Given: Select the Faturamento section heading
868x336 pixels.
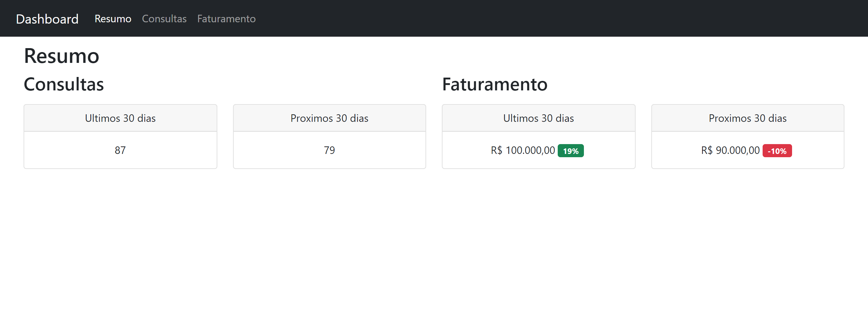Looking at the screenshot, I should tap(495, 84).
